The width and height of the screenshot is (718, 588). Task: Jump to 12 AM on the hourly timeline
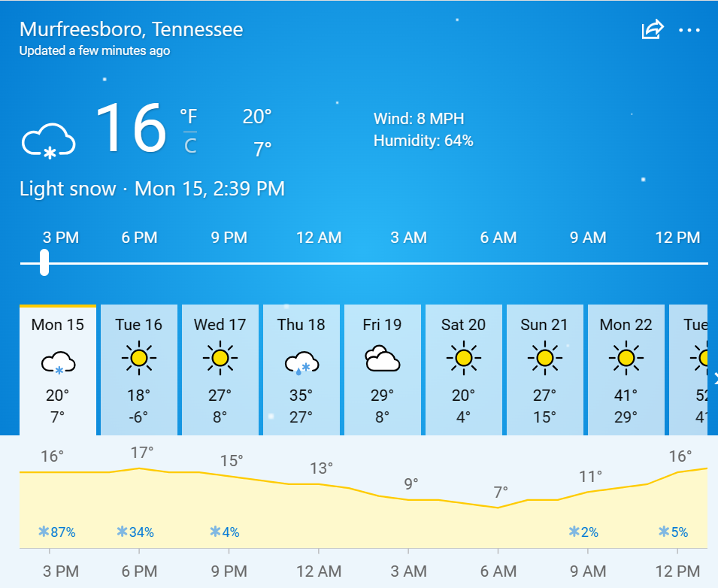[x=319, y=238]
